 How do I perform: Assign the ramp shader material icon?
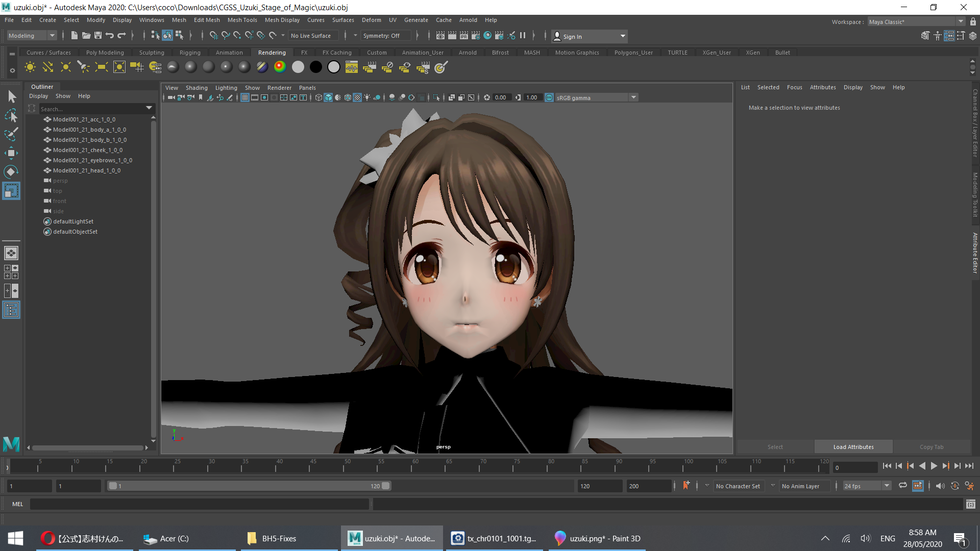(280, 67)
